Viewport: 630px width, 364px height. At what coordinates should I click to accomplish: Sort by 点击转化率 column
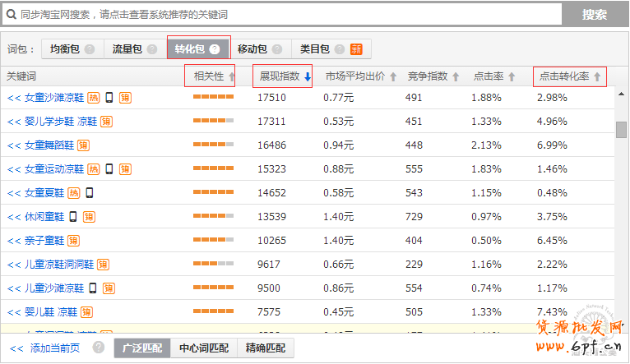tap(597, 77)
